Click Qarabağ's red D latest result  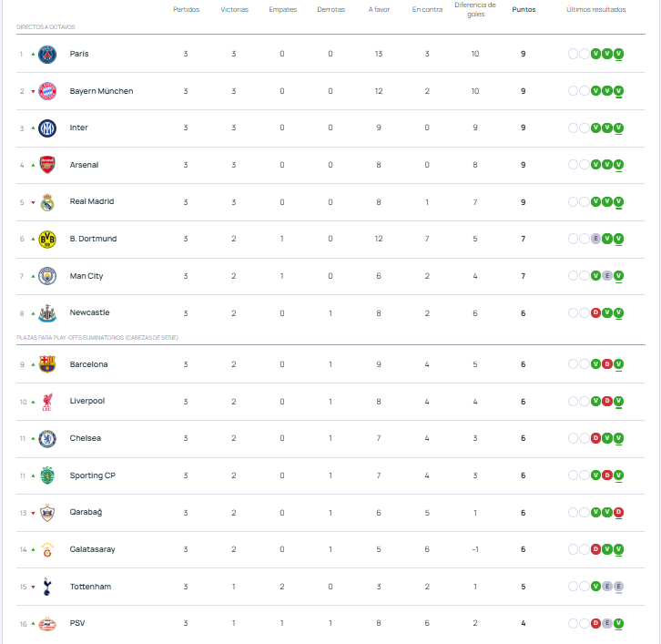pos(618,512)
